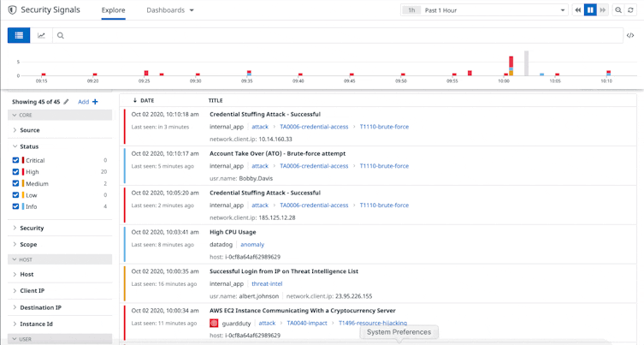
Task: Pause the live signal stream
Action: (x=590, y=10)
